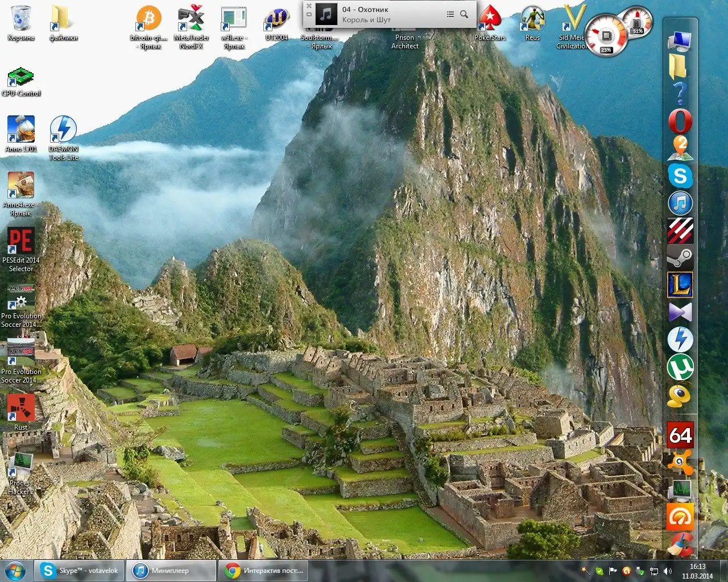Open the PESEdit 2014 Selector shortcut
Image resolution: width=728 pixels, height=582 pixels.
[20, 242]
